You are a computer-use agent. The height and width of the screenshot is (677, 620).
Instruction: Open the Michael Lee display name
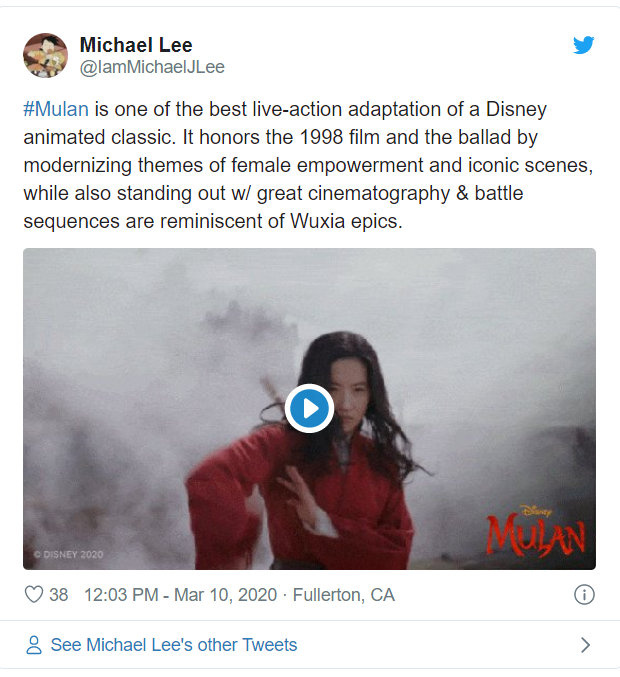(136, 45)
